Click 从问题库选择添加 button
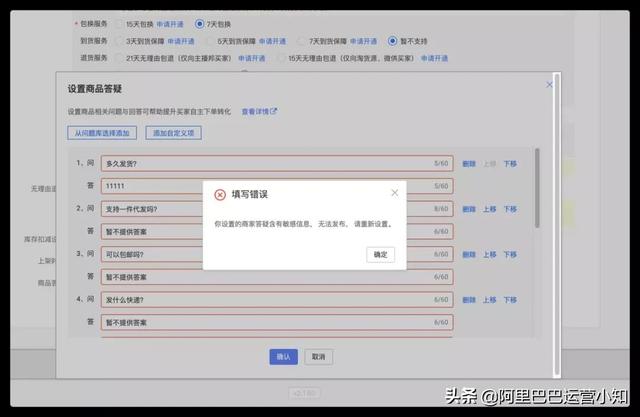The height and width of the screenshot is (417, 640). tap(101, 133)
